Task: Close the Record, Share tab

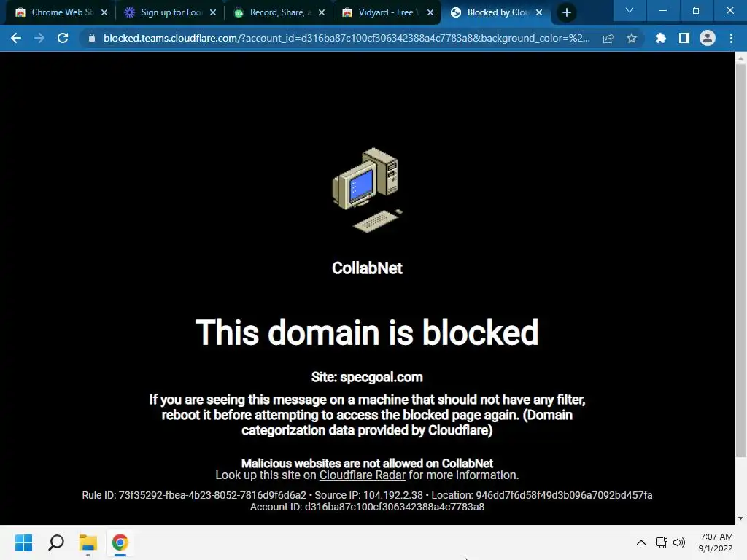Action: [x=322, y=13]
